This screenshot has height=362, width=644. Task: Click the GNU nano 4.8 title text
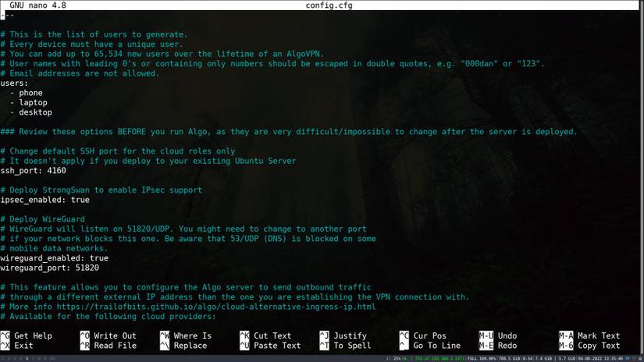pos(37,5)
